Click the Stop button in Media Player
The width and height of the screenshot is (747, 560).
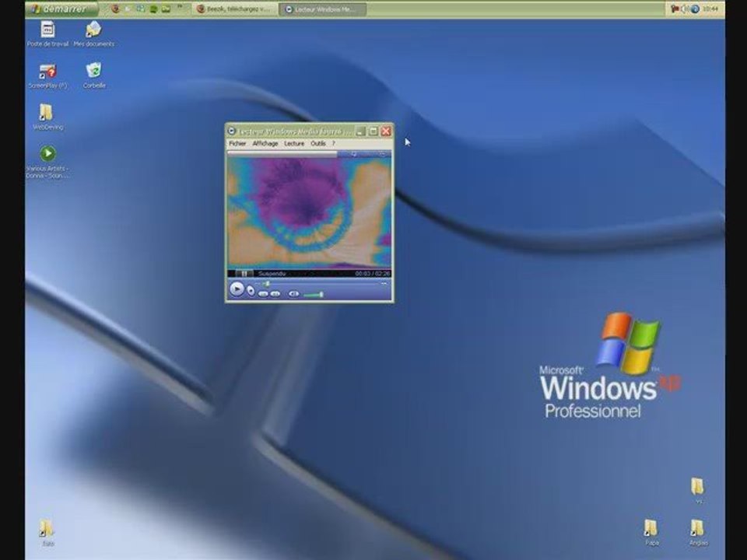(251, 291)
